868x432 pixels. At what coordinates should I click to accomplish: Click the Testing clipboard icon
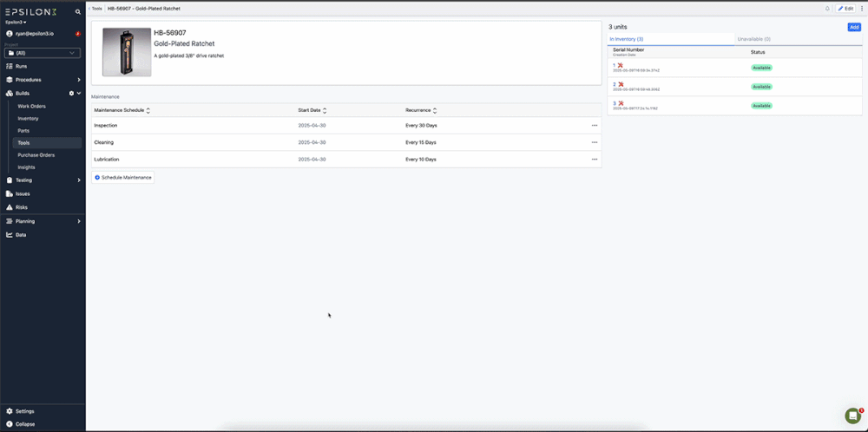coord(10,180)
